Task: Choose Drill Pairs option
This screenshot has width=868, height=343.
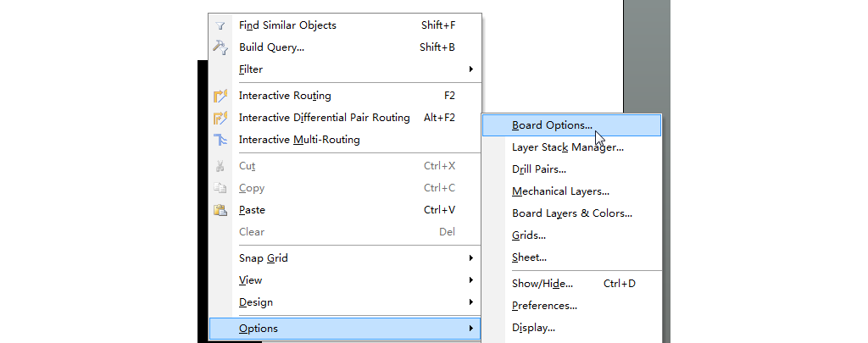Action: [538, 169]
